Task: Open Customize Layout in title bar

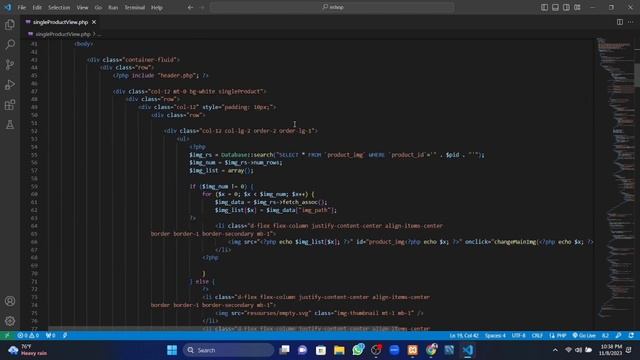Action: [x=577, y=7]
